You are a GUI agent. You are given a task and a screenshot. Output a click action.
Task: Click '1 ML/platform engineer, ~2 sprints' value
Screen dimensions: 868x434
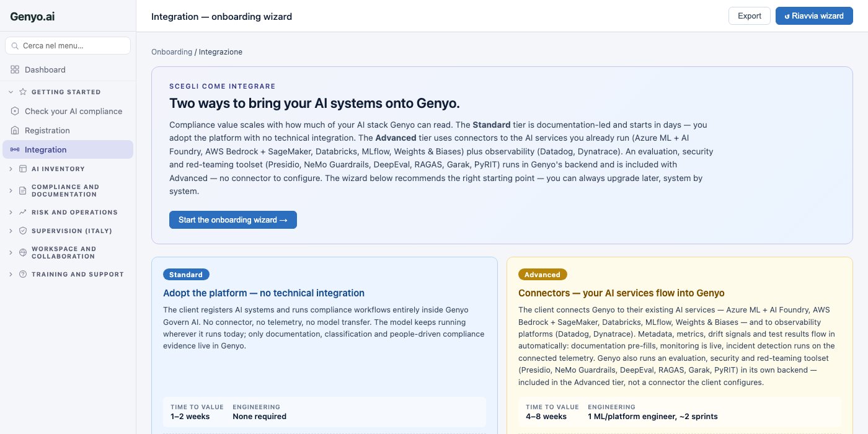pyautogui.click(x=653, y=417)
